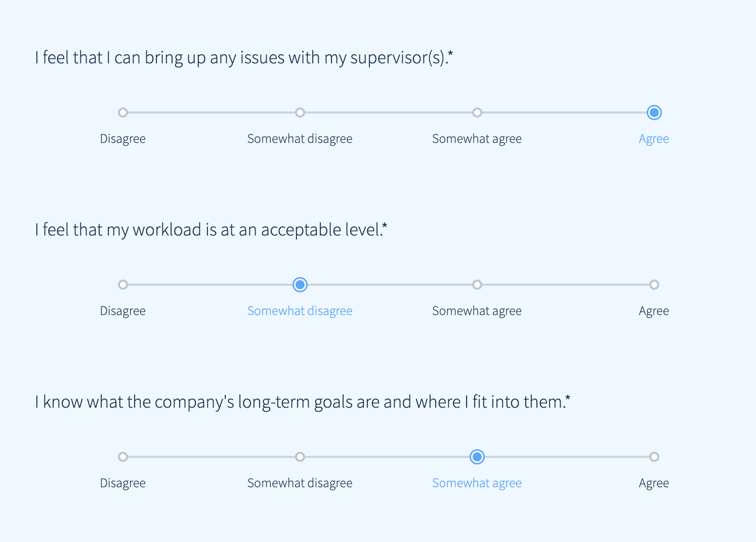This screenshot has height=542, width=756.
Task: Choose Somewhat disagree for supervisor issues question
Action: click(x=300, y=112)
